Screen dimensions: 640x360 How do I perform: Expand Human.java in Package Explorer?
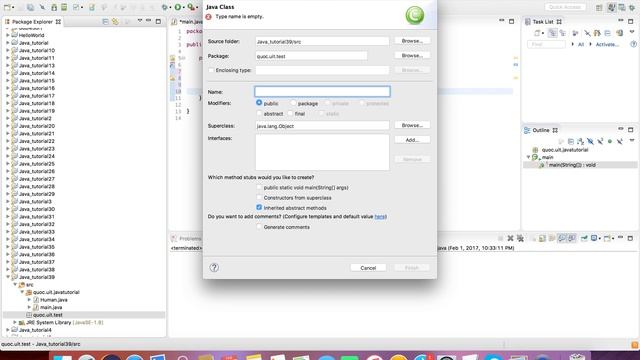click(29, 300)
